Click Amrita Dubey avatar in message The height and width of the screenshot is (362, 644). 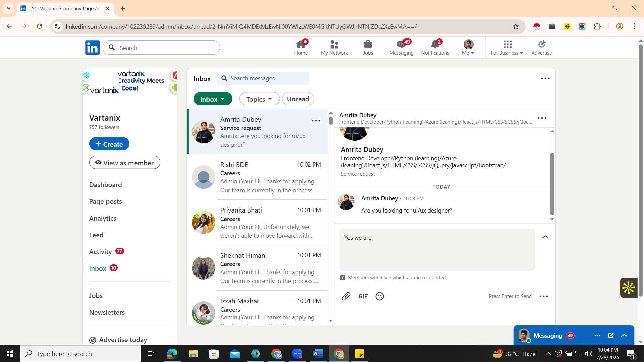346,202
